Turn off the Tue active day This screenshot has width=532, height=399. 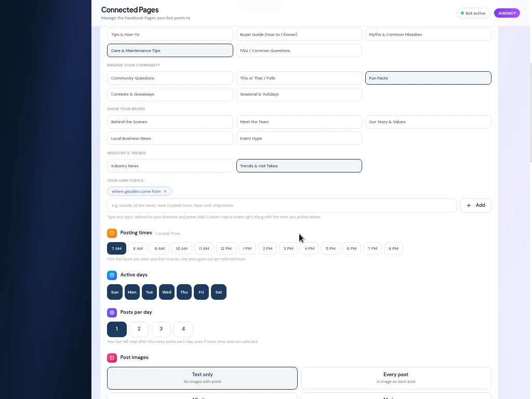[149, 292]
